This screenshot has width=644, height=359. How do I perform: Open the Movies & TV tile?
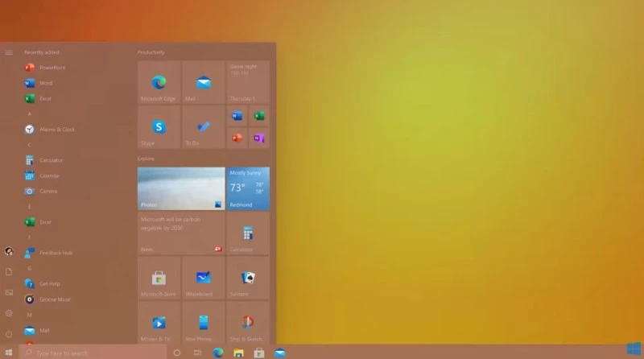(159, 323)
